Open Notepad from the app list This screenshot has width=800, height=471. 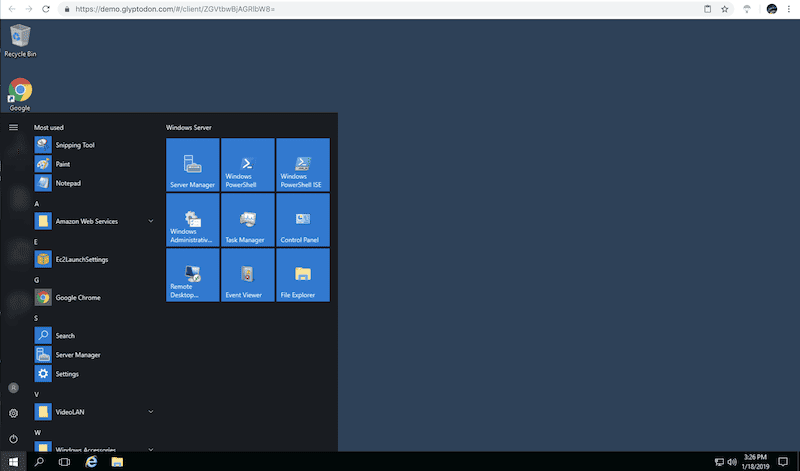94,183
